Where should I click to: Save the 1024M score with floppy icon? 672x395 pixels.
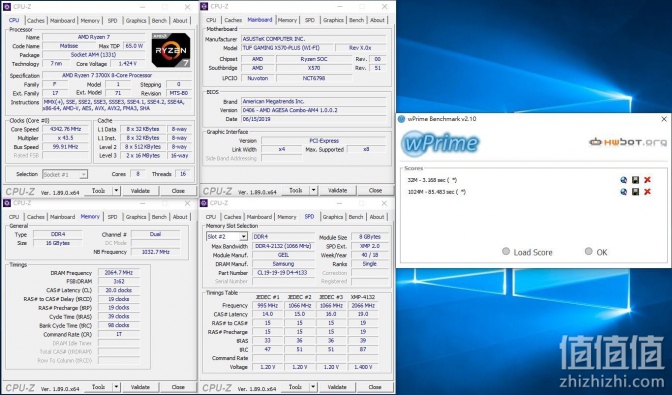click(x=636, y=192)
